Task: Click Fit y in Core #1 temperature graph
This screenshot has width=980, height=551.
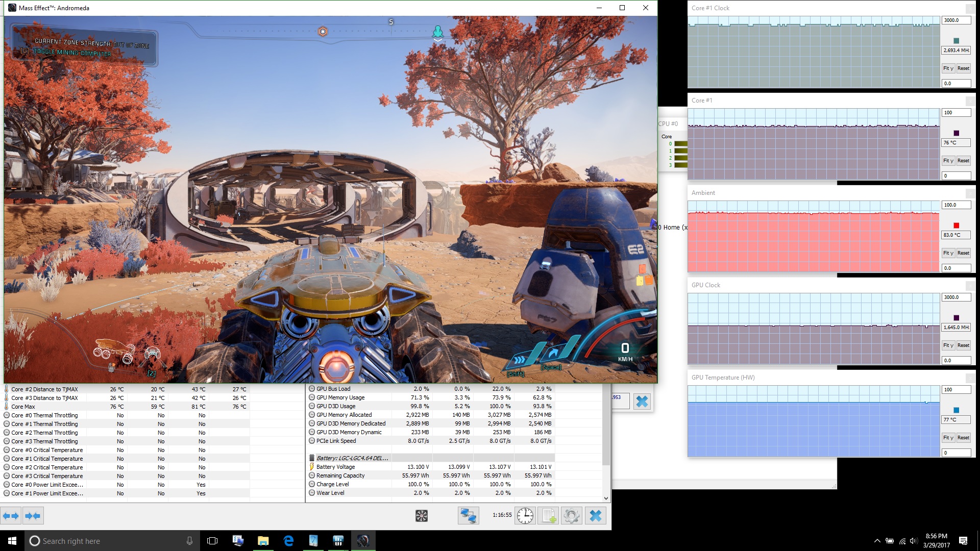Action: pyautogui.click(x=948, y=161)
